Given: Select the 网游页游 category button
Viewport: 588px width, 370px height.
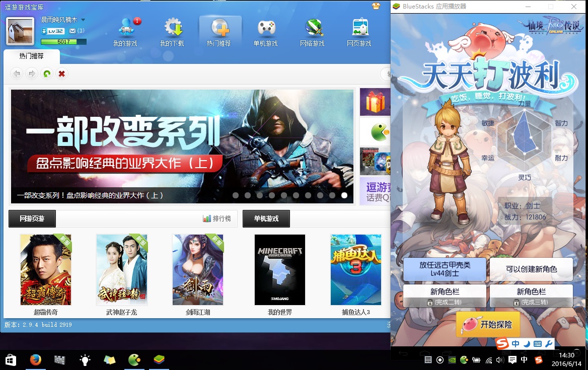Looking at the screenshot, I should 32,218.
